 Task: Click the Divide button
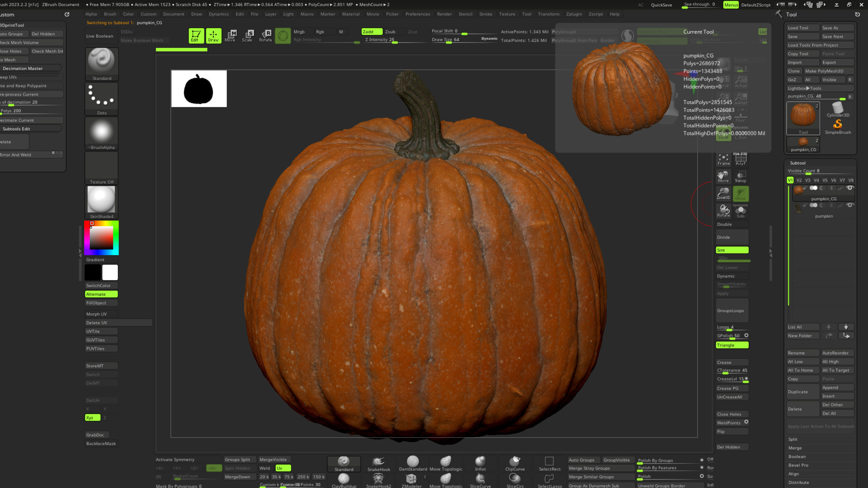(x=732, y=237)
